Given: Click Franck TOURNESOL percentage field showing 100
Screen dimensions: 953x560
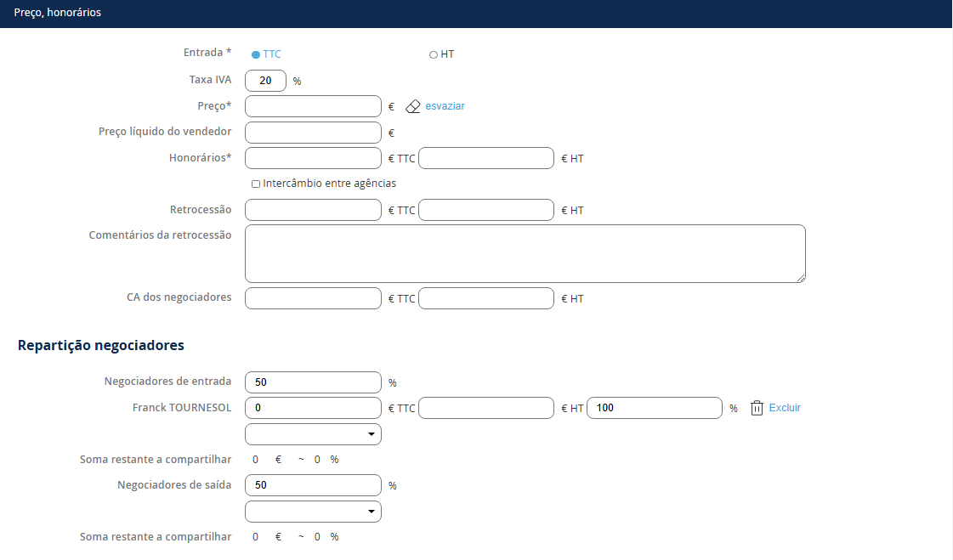Looking at the screenshot, I should [655, 408].
